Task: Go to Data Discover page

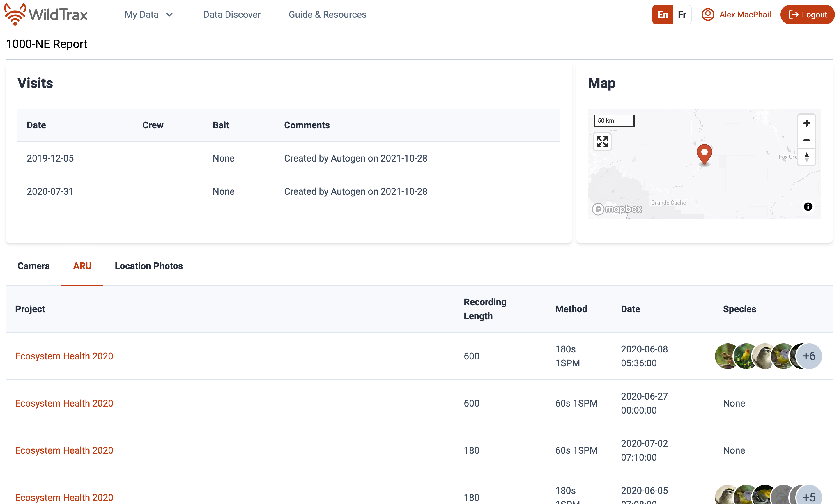Action: pyautogui.click(x=232, y=15)
